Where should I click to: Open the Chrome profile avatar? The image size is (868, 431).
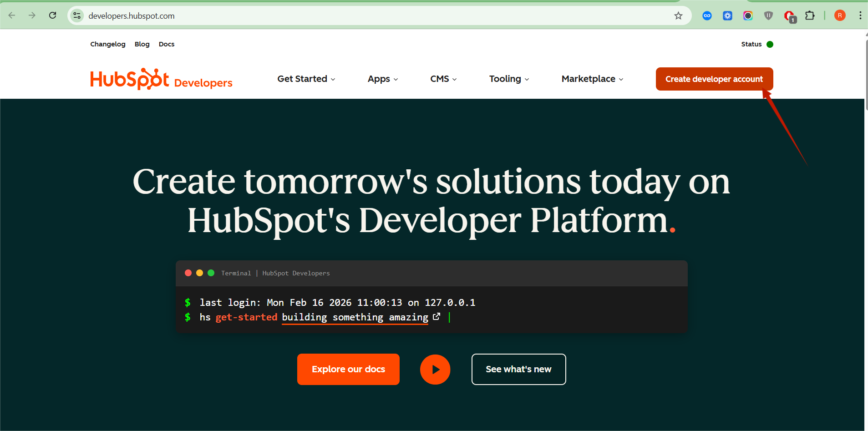(840, 15)
